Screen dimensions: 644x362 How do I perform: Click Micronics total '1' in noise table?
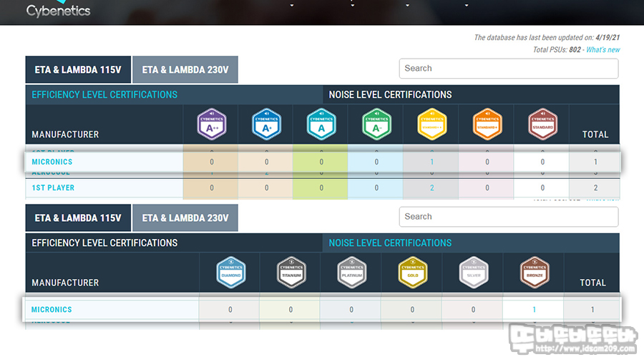tap(595, 162)
